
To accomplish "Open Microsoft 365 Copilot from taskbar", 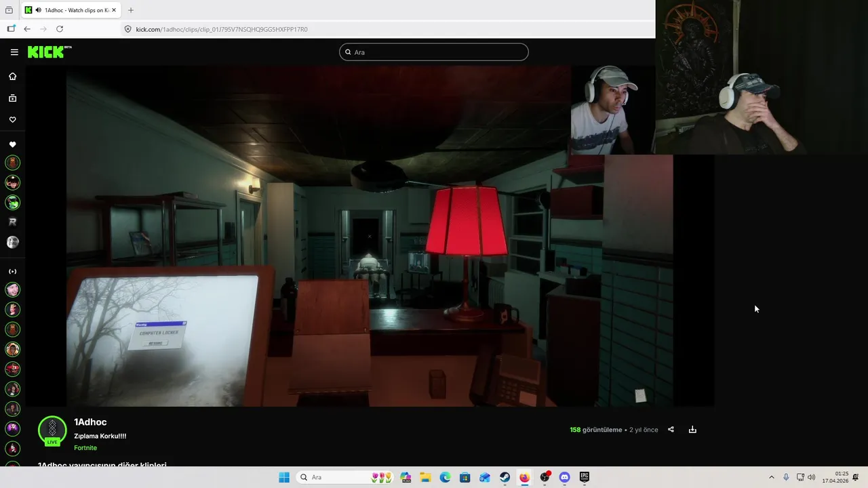I will click(x=406, y=477).
